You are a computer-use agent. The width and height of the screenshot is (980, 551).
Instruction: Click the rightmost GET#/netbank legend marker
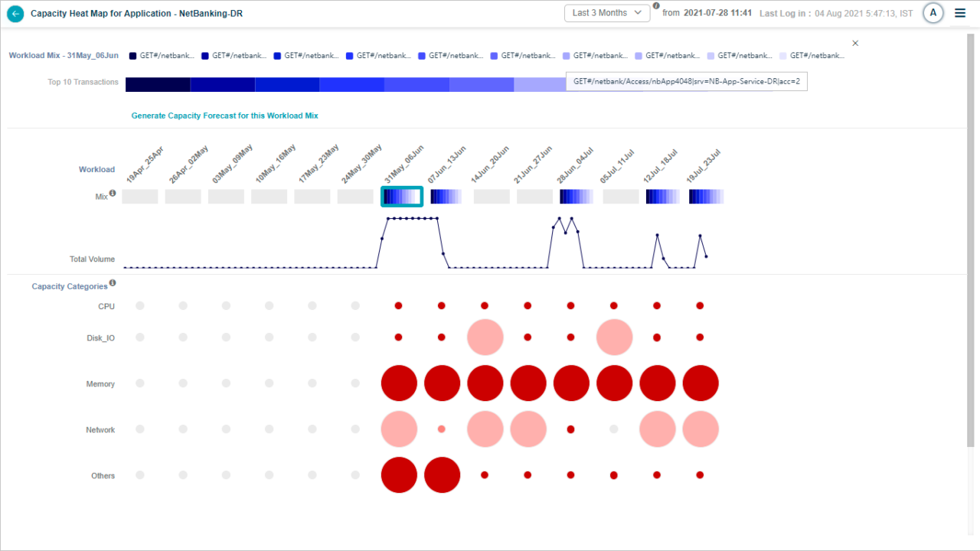pos(783,55)
